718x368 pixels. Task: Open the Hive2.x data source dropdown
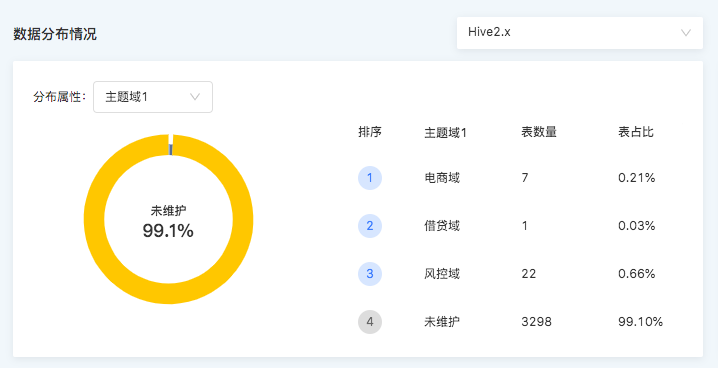pyautogui.click(x=580, y=33)
